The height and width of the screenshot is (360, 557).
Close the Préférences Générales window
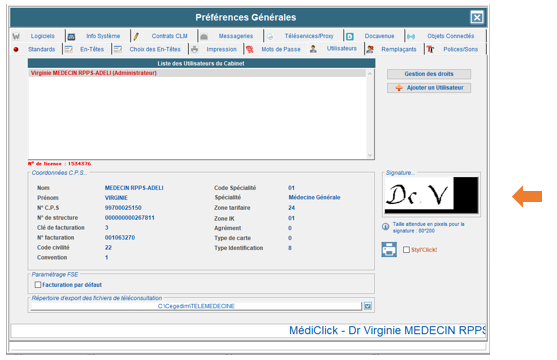477,17
